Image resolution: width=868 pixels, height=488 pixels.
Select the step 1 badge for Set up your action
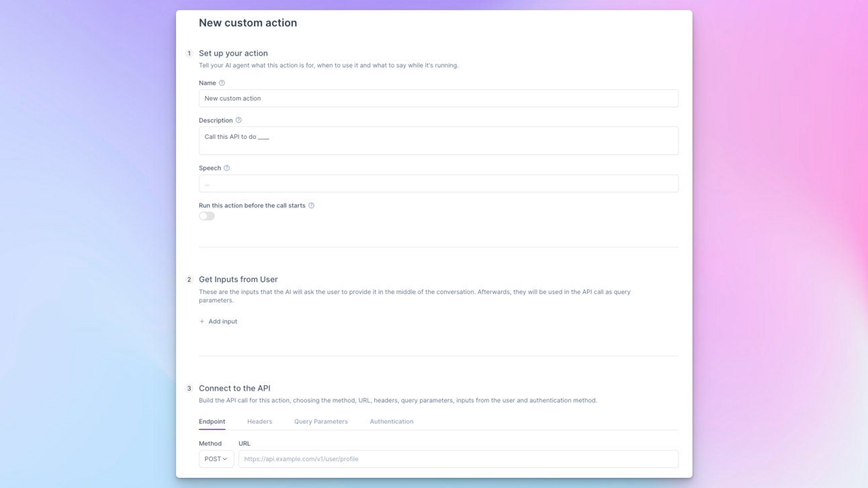coord(189,53)
